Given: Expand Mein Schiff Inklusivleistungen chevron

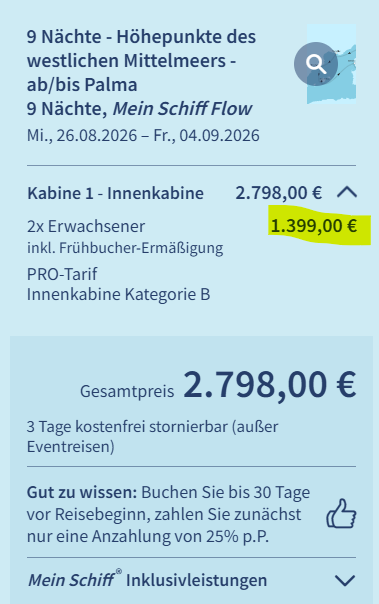Looking at the screenshot, I should coord(345,580).
